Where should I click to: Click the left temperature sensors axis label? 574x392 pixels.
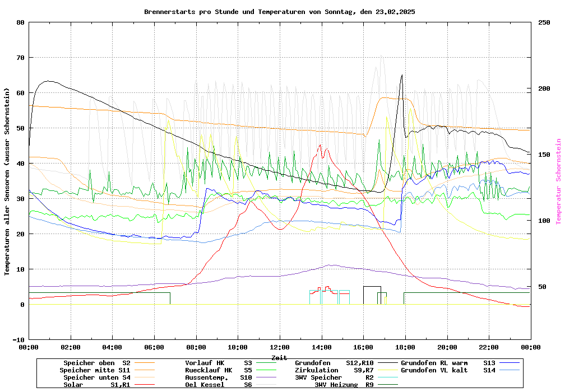[7, 181]
